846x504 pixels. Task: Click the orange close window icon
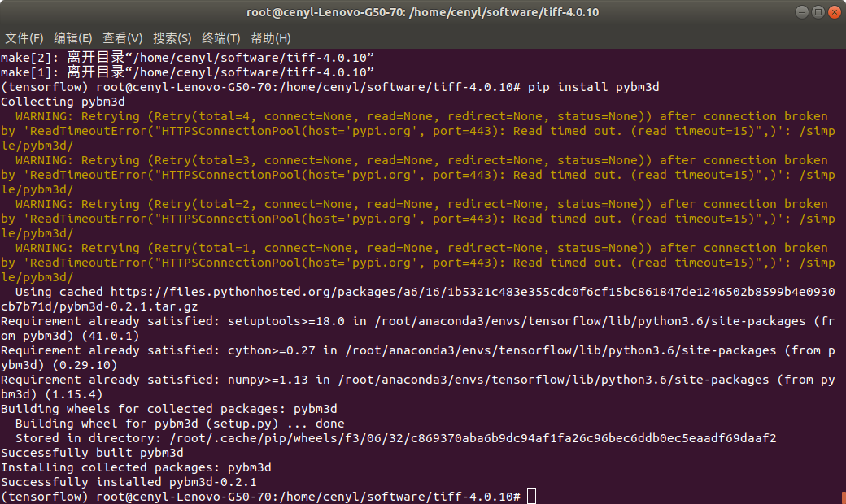[x=834, y=11]
